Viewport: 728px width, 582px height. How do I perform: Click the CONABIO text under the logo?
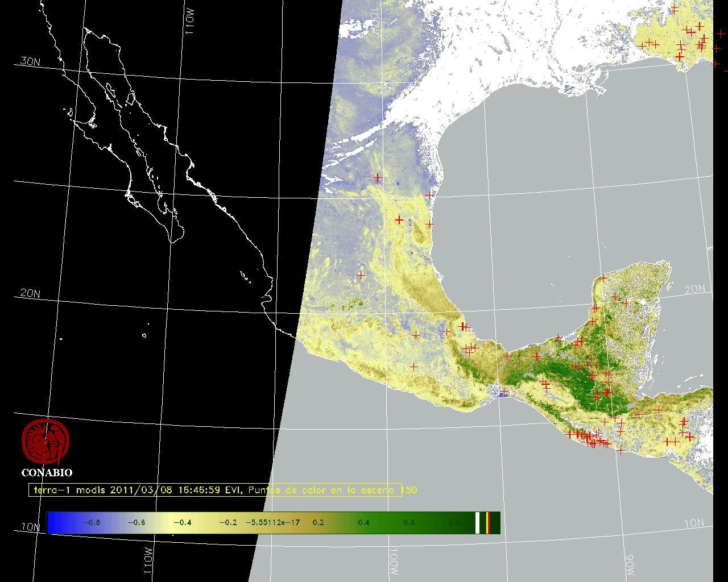point(47,472)
